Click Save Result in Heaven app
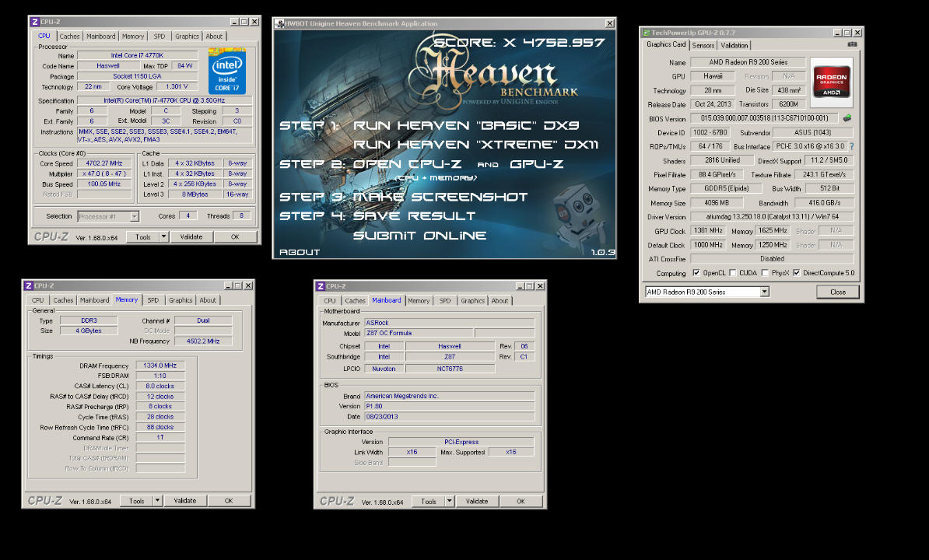Screen dimensions: 929x560 pos(414,216)
